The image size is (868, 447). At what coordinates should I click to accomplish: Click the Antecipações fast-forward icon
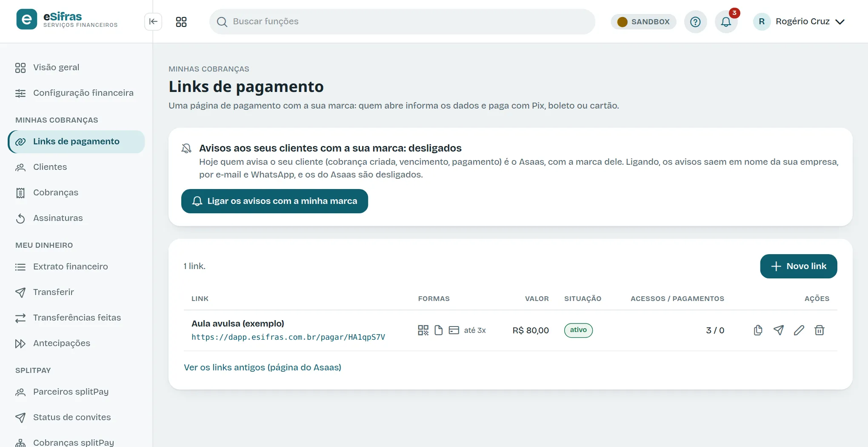20,344
